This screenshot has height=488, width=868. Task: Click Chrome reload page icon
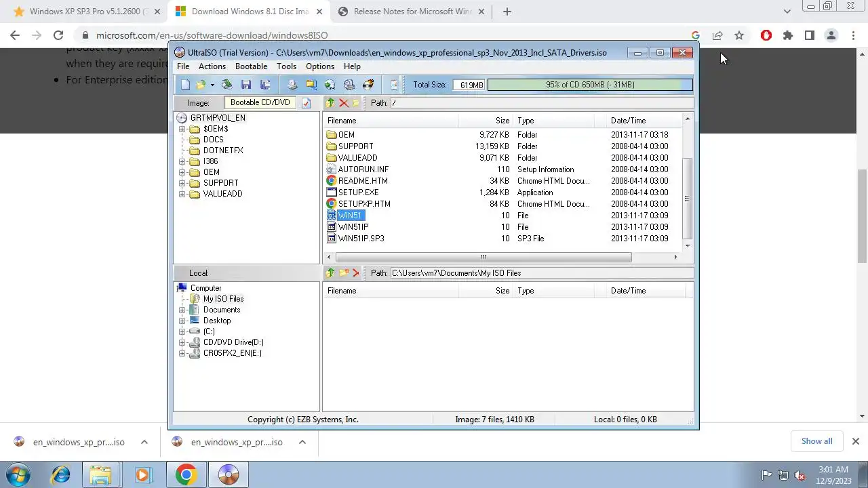pos(58,35)
